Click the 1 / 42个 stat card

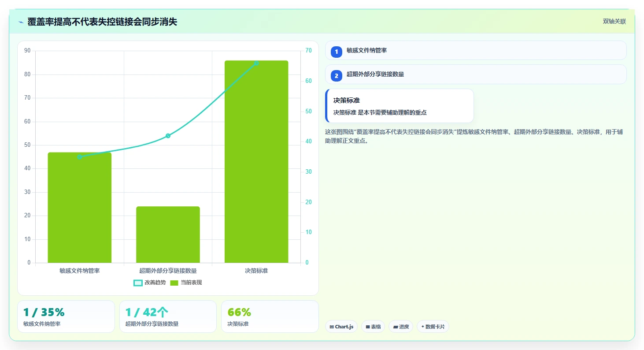[168, 316]
